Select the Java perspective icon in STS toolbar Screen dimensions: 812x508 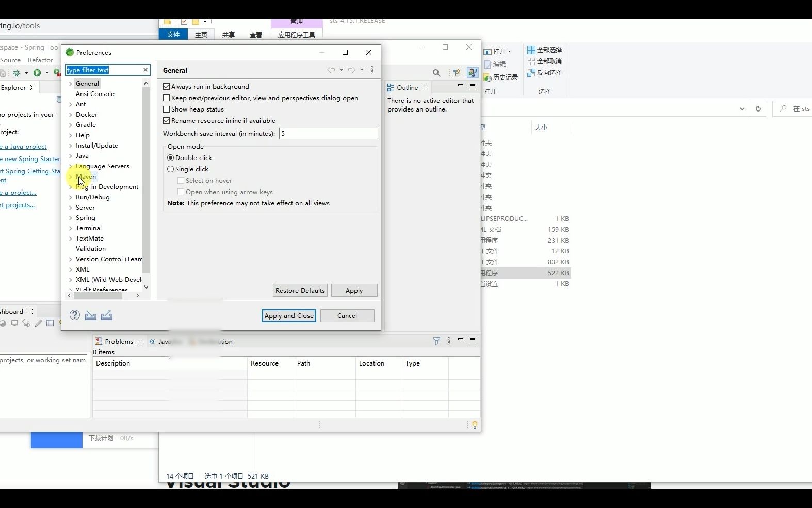tap(473, 73)
